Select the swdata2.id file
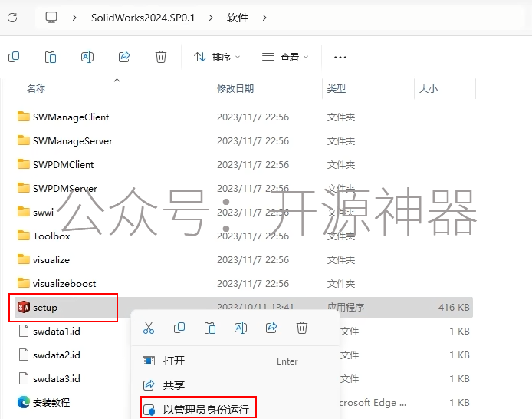This screenshot has width=532, height=419. (x=57, y=355)
